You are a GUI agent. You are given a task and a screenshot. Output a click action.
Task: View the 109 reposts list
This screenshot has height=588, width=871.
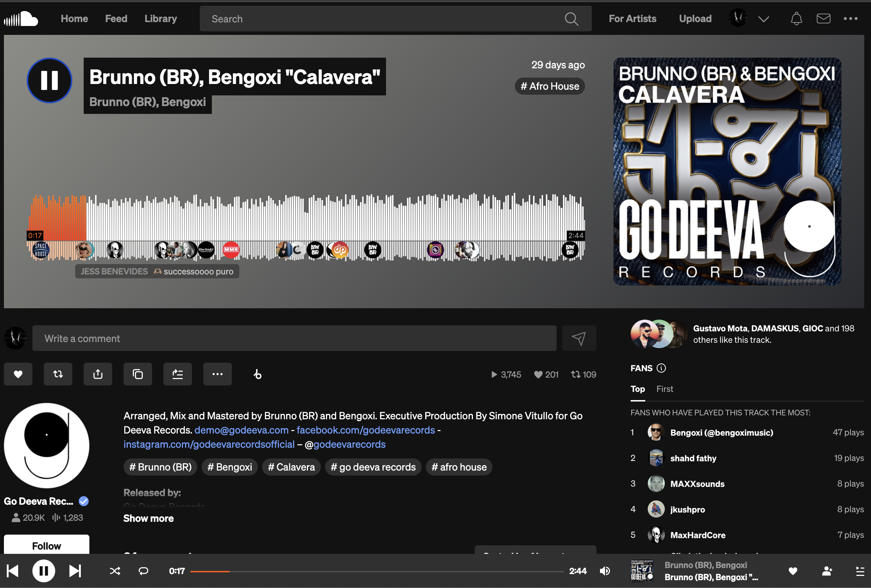[x=584, y=374]
